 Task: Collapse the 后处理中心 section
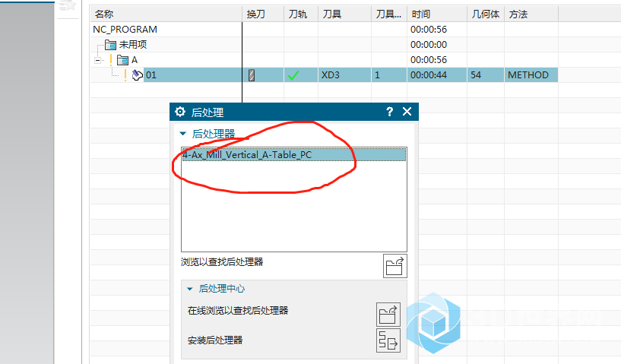190,289
